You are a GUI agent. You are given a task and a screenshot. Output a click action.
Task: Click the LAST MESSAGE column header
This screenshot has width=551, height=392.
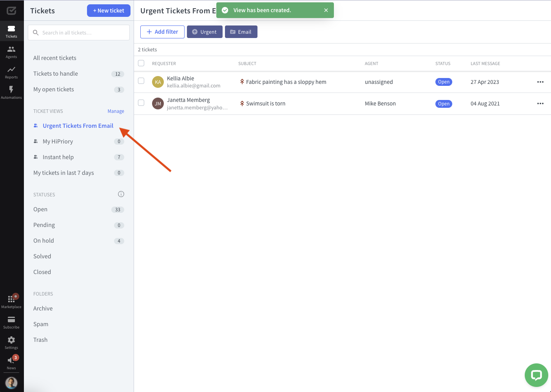[485, 64]
